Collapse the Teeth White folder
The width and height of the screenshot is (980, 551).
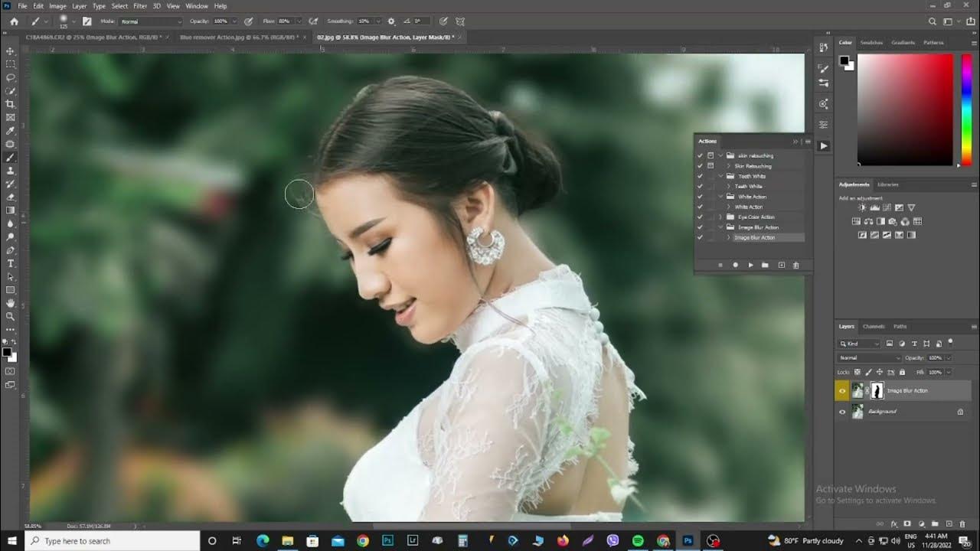click(x=720, y=175)
